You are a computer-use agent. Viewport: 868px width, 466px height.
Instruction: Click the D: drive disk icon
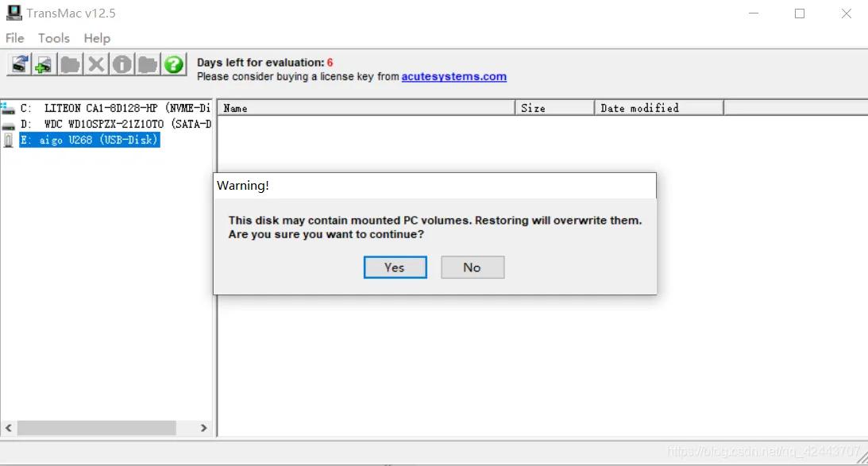tap(8, 125)
